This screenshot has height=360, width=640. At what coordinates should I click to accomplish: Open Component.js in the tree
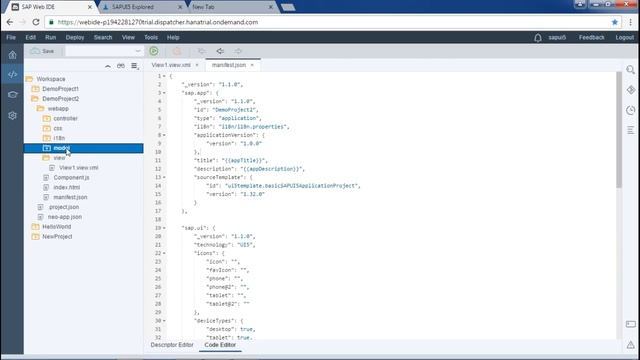pyautogui.click(x=71, y=178)
